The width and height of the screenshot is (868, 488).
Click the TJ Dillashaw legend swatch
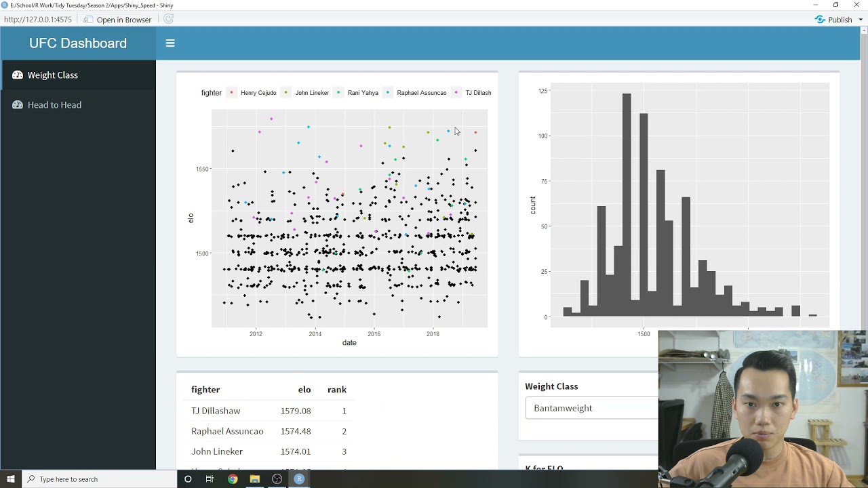[x=456, y=93]
